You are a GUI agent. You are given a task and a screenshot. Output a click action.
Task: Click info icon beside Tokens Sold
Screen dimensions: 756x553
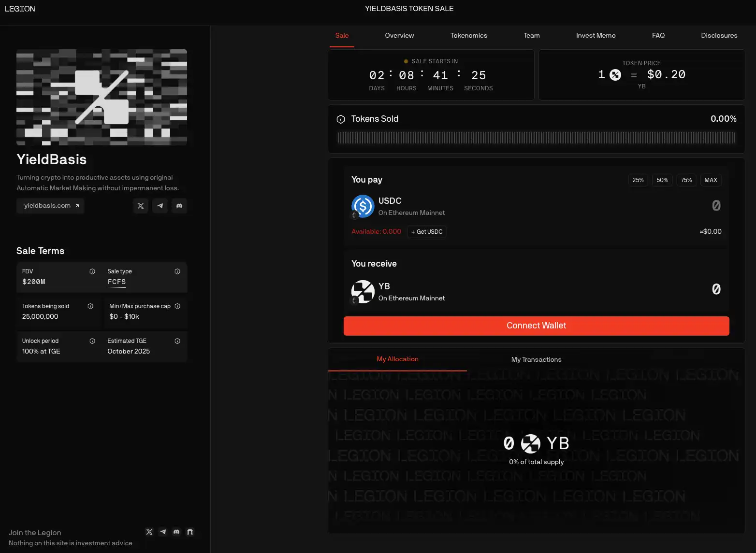(x=341, y=119)
